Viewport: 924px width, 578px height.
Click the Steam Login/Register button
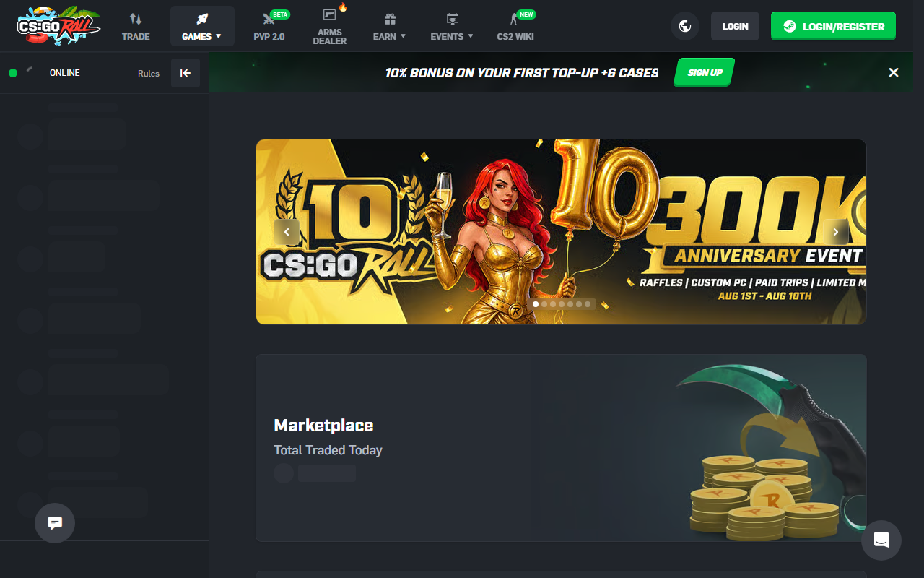833,26
